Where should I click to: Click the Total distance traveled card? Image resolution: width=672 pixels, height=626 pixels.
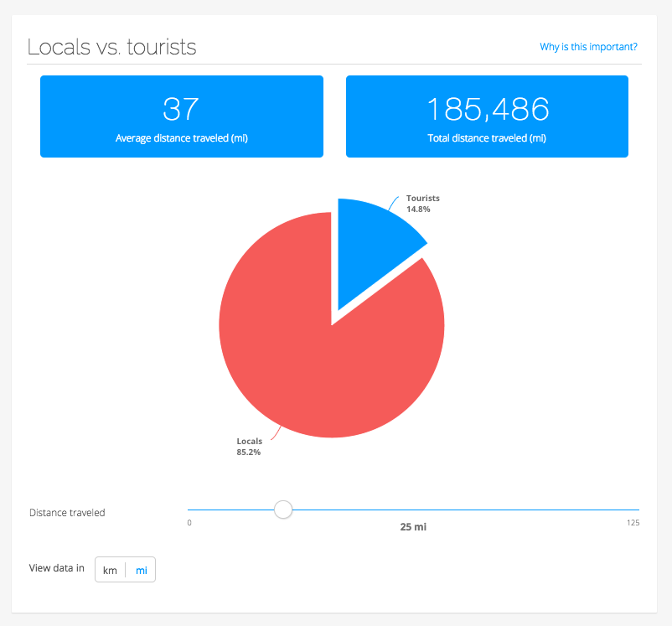click(487, 116)
